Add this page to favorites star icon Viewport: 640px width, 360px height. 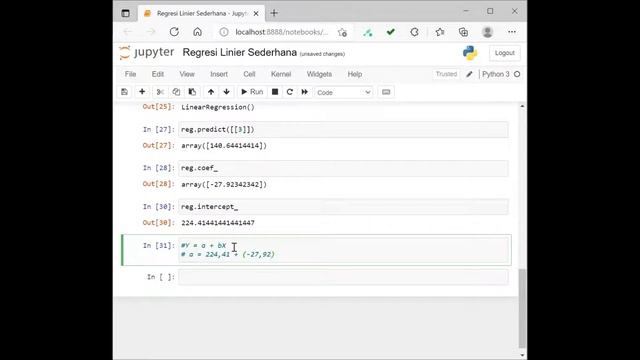pos(342,32)
